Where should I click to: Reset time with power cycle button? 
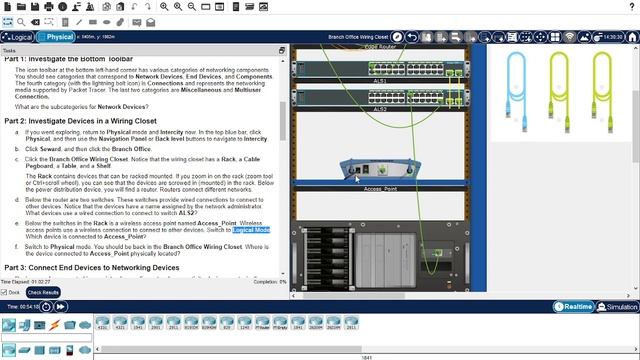[46, 307]
